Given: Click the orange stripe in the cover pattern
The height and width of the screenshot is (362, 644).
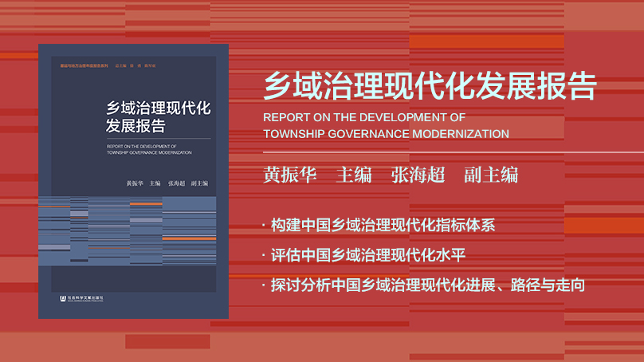Looking at the screenshot, I should pos(188,238).
